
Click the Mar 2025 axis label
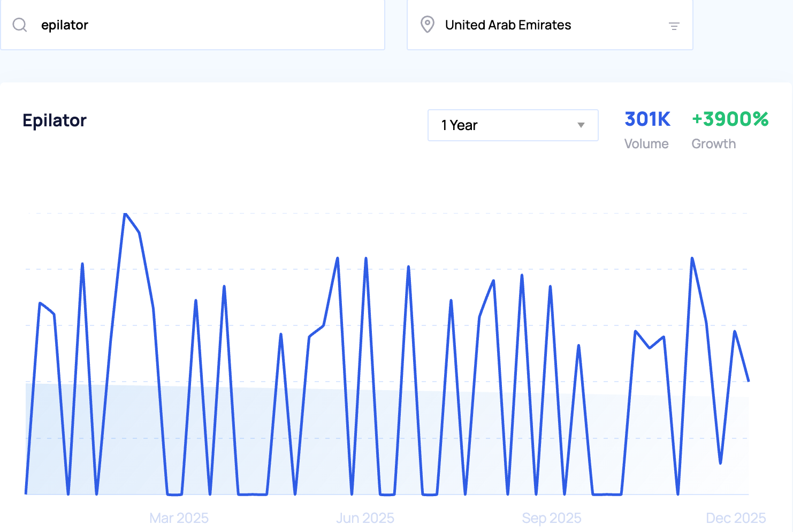(x=179, y=518)
